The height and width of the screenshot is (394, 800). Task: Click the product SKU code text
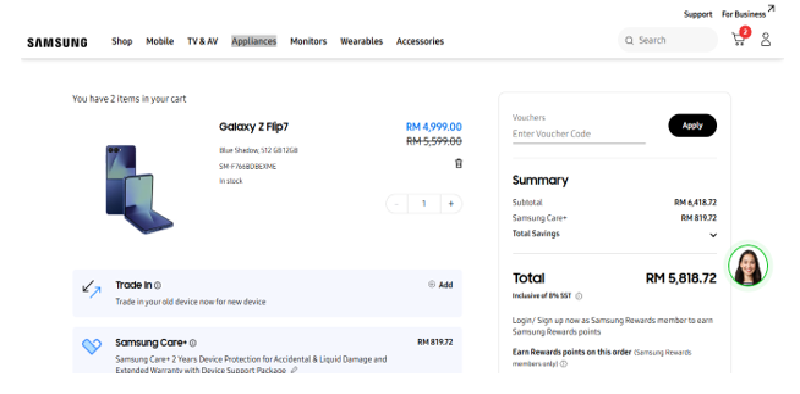pyautogui.click(x=247, y=166)
